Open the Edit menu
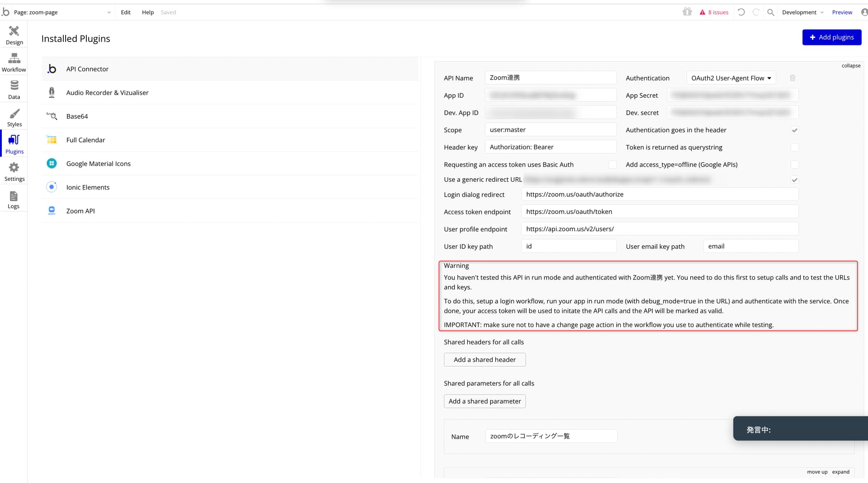The image size is (868, 483). coord(126,12)
